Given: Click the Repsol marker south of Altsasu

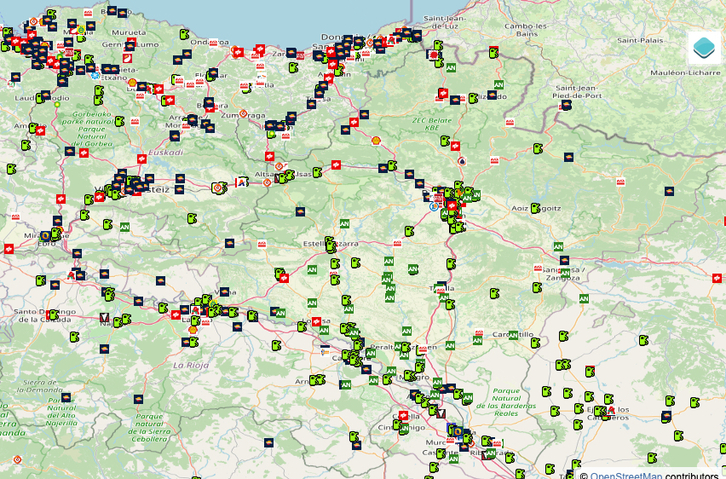Looking at the screenshot, I should 300,212.
